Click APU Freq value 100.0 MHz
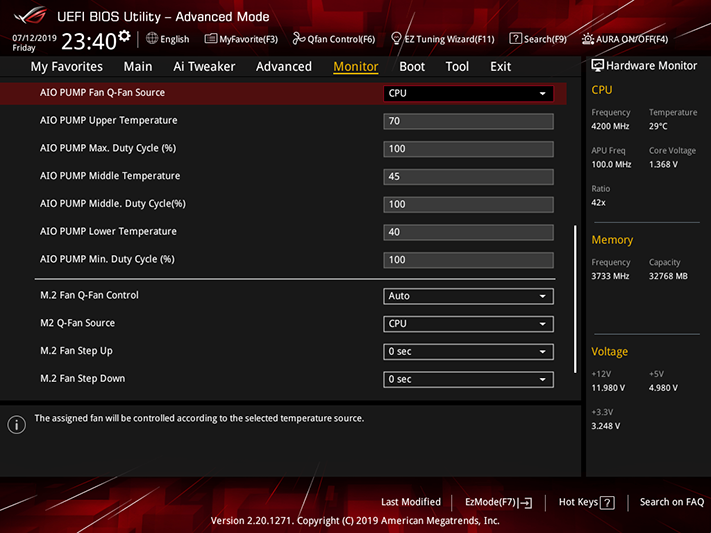 click(x=611, y=165)
